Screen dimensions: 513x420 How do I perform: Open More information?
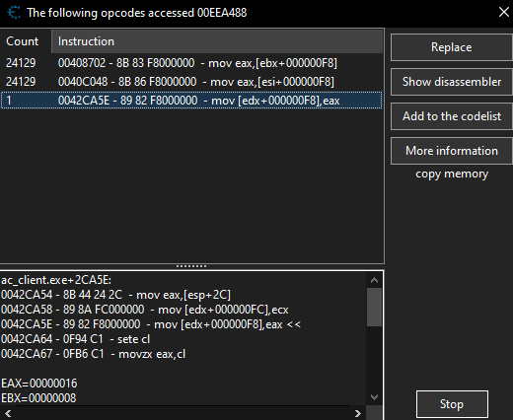[x=451, y=151]
